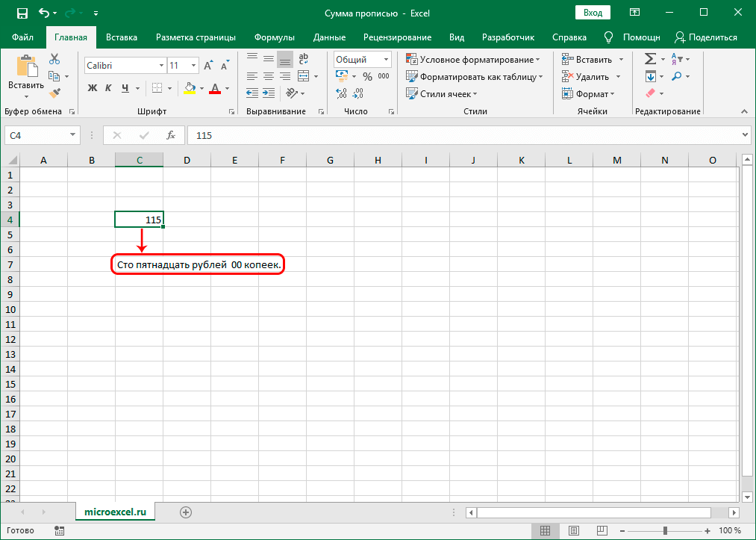Toggle italic К formatting
The image size is (756, 540).
pyautogui.click(x=108, y=88)
